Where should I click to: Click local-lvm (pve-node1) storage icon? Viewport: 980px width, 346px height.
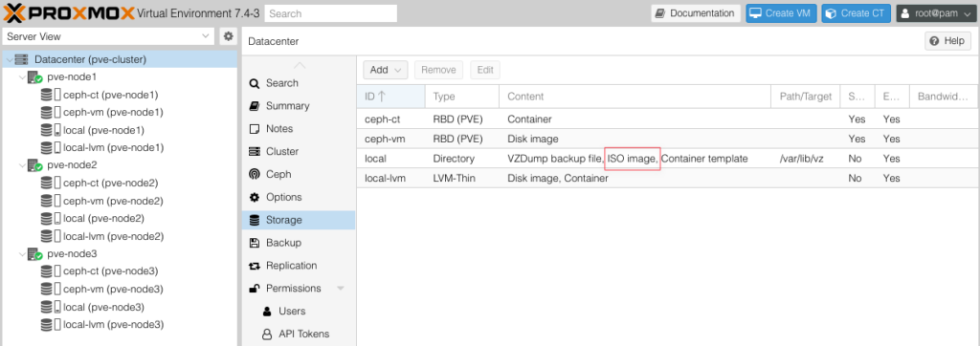tap(51, 148)
